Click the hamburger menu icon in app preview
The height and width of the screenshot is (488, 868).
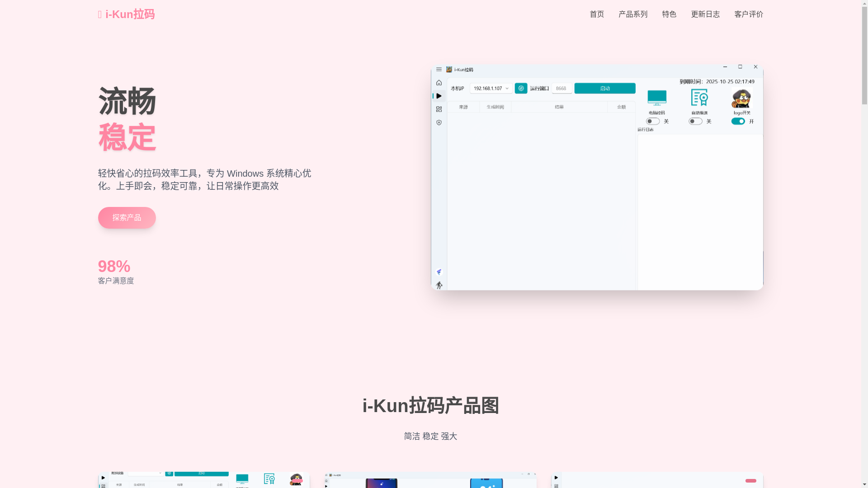point(439,70)
